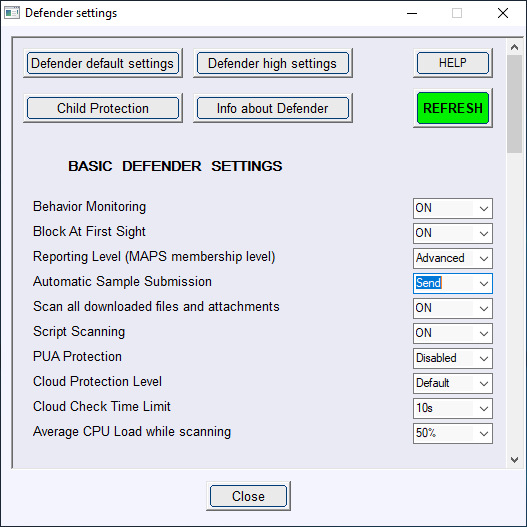Open the HELP button
The image size is (527, 527).
point(453,63)
